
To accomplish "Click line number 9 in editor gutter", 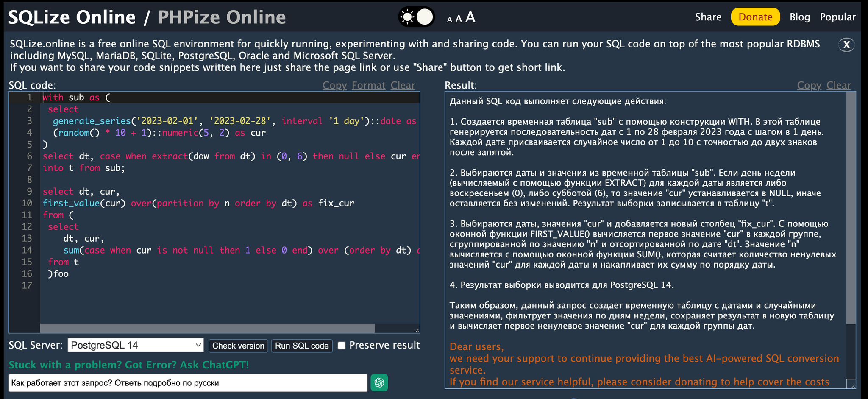I will tap(29, 191).
